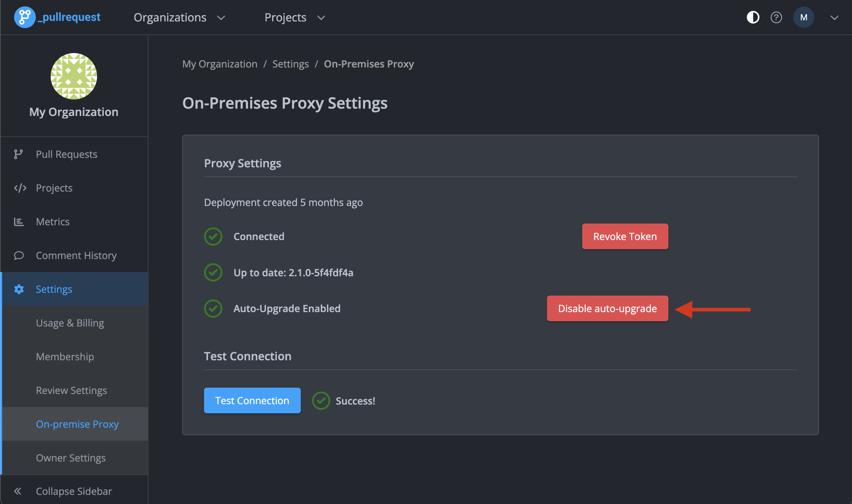The height and width of the screenshot is (504, 852).
Task: Click Disable auto-upgrade button
Action: tap(608, 308)
